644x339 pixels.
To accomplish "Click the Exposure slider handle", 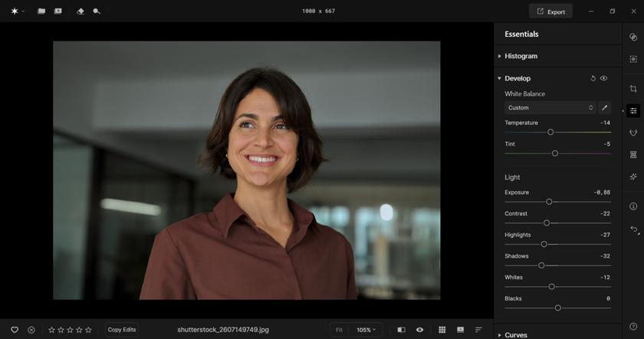I will [549, 202].
